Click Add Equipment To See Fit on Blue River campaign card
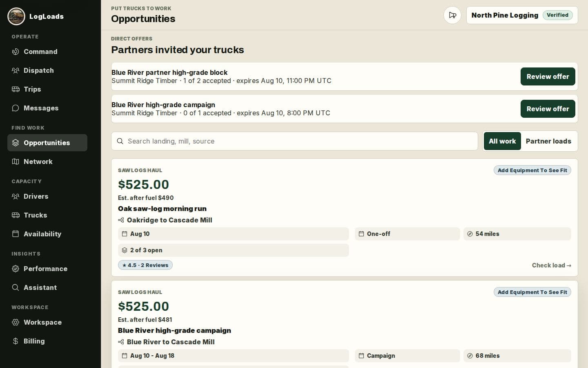Viewport: 588px width, 368px height. 532,292
